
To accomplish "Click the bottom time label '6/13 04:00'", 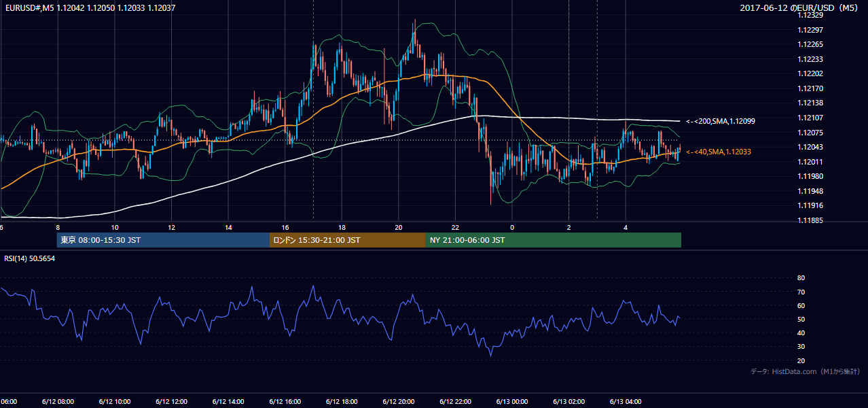I will [x=626, y=402].
